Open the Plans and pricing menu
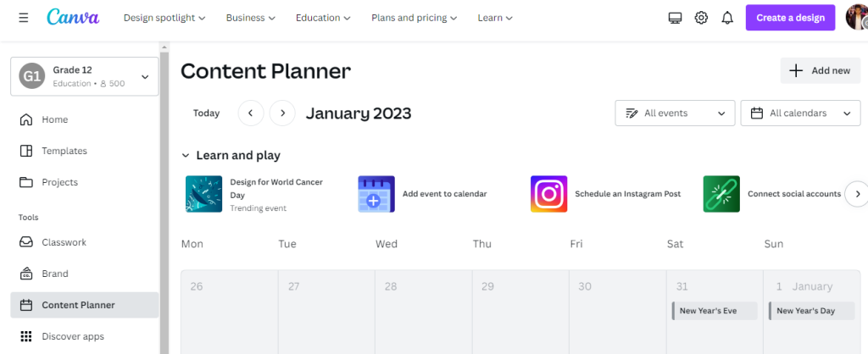This screenshot has height=354, width=868. click(x=414, y=18)
